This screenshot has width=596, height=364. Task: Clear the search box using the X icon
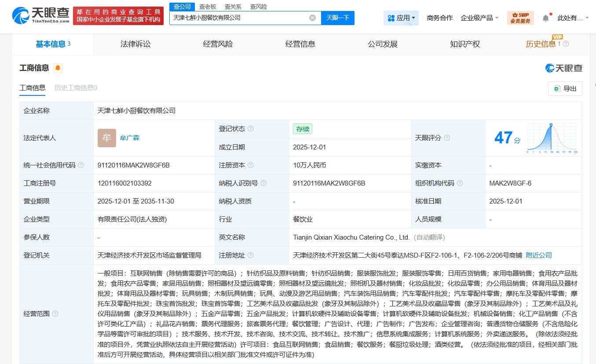[312, 18]
